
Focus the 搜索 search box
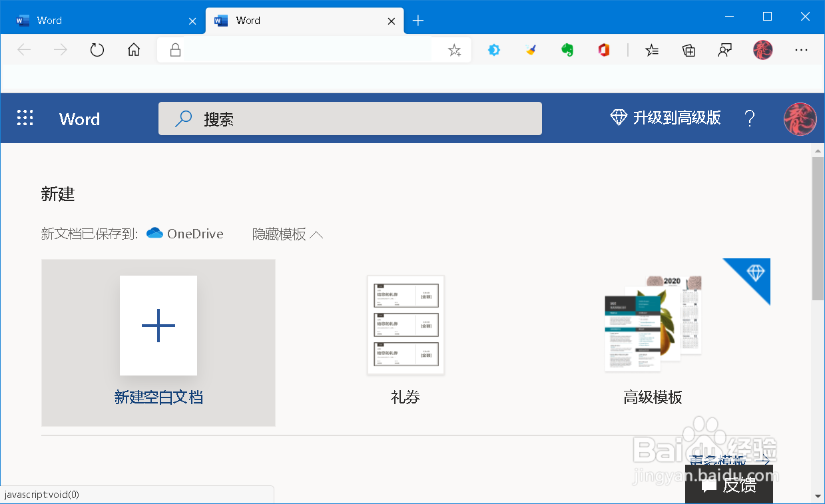[x=350, y=119]
